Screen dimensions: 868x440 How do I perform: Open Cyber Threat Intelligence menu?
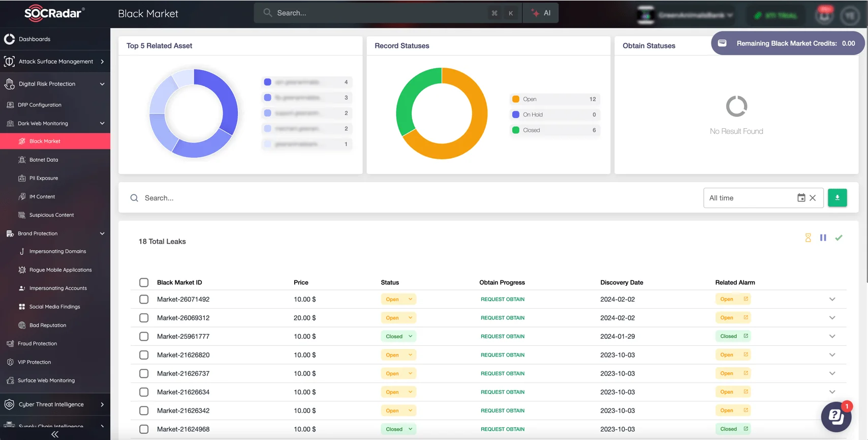pos(55,404)
